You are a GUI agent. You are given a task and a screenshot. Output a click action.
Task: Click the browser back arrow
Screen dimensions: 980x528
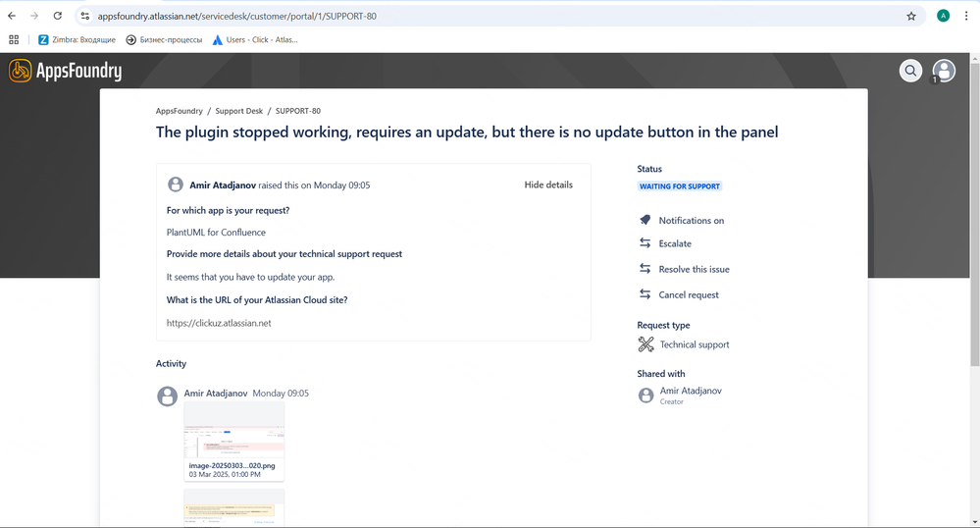[12, 17]
